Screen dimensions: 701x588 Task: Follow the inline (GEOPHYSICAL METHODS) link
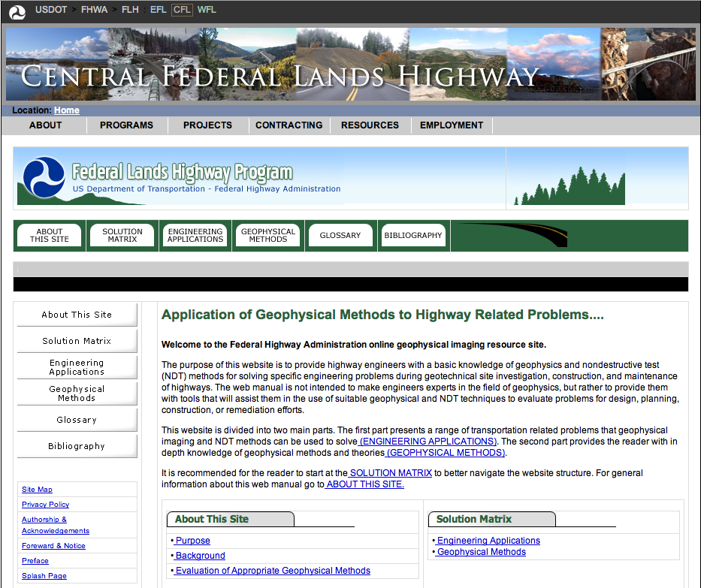(x=446, y=453)
